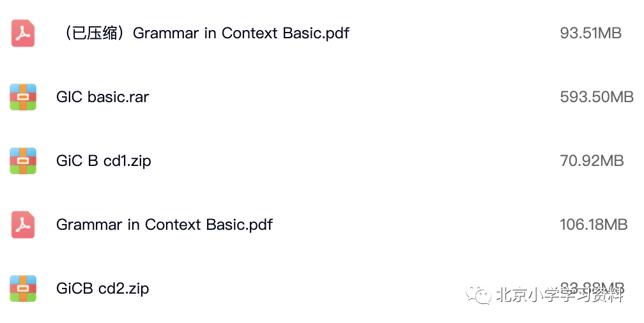Click the 106.18MB size label
The height and width of the screenshot is (323, 644).
[594, 225]
